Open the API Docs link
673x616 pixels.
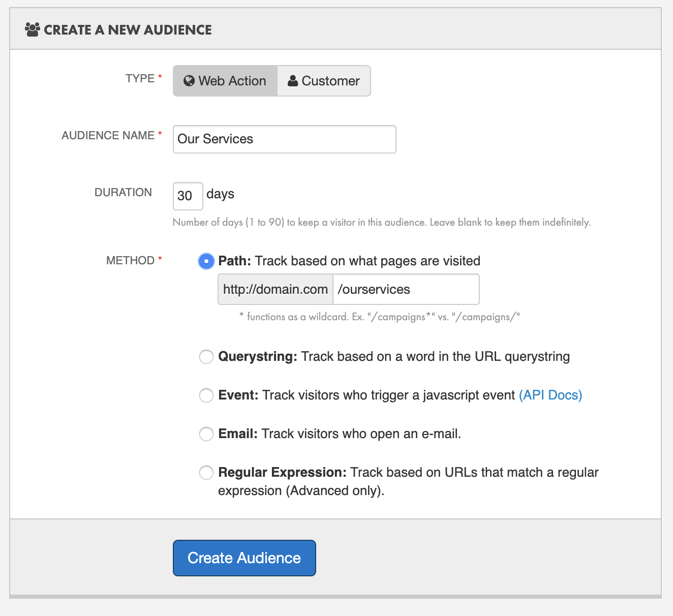tap(550, 395)
